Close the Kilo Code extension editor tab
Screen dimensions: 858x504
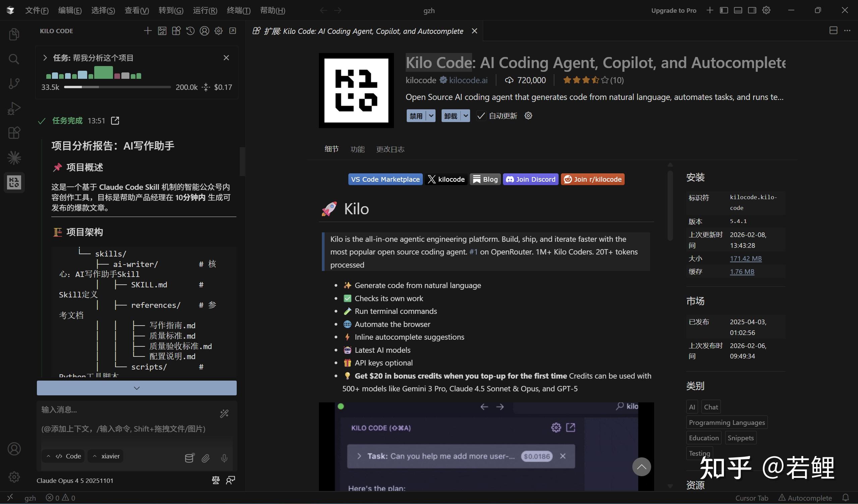point(474,31)
